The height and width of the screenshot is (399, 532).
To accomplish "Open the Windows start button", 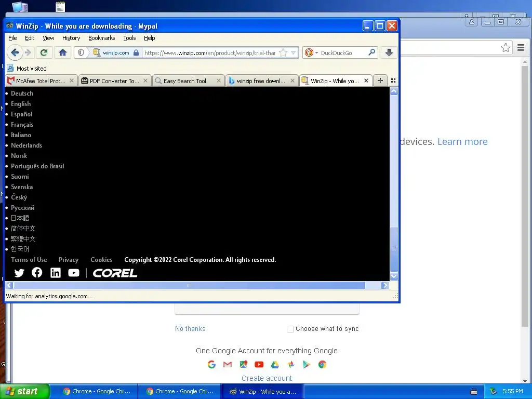I will pyautogui.click(x=25, y=391).
